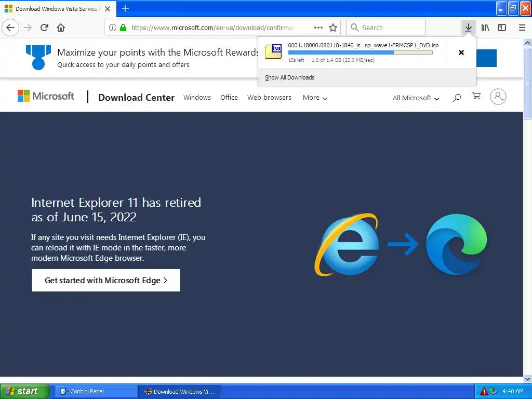Switch to Control Panel taskbar button
Screen dimensions: 532x399
96,391
